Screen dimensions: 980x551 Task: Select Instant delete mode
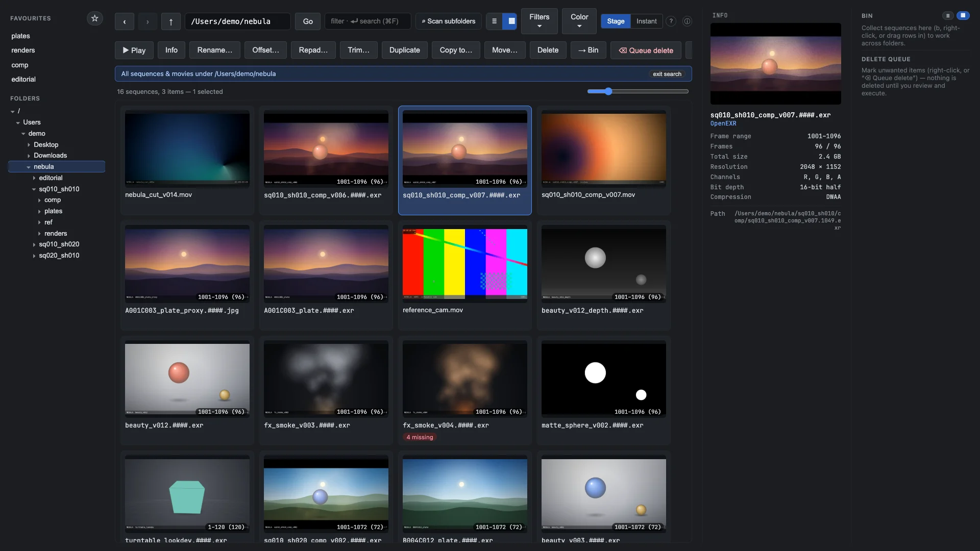coord(646,21)
